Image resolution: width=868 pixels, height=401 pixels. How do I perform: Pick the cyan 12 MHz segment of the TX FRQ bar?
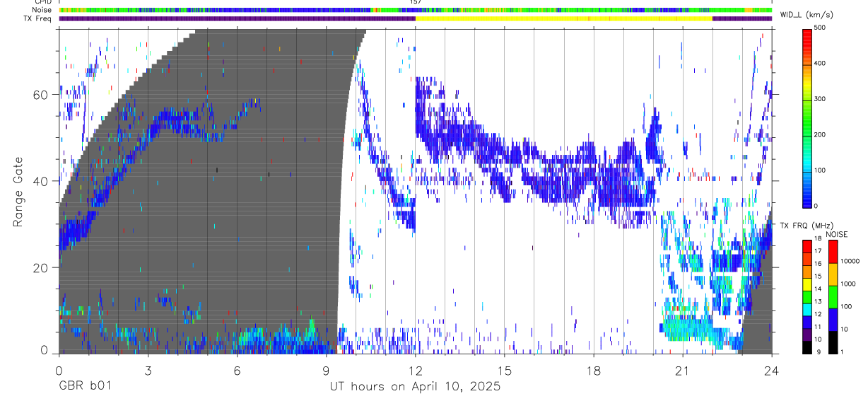click(807, 309)
